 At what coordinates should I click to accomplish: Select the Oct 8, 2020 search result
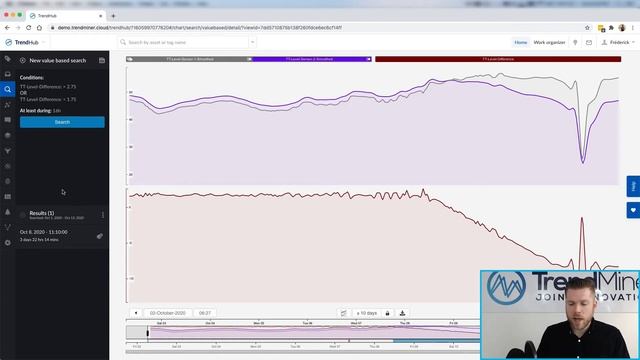[62, 236]
